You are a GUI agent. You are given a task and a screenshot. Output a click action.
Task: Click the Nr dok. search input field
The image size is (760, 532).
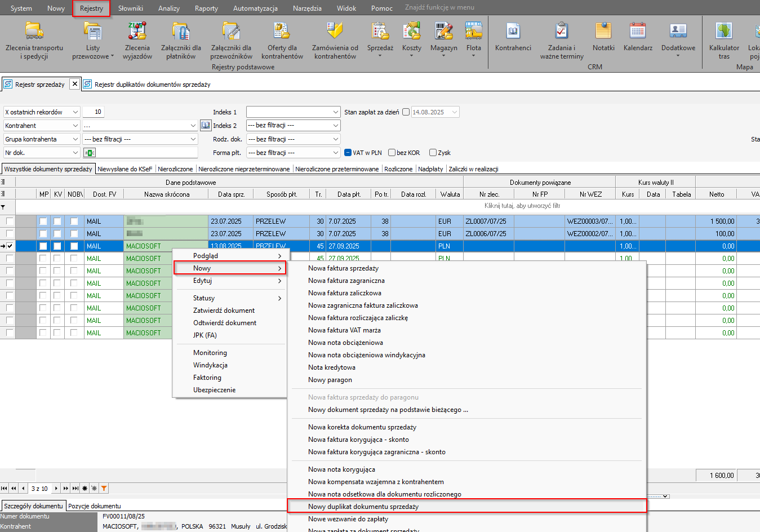point(146,153)
